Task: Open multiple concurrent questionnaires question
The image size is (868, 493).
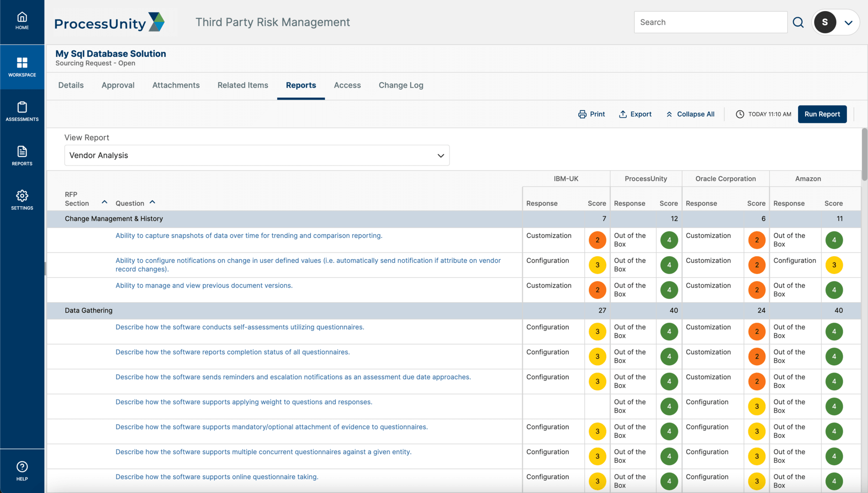Action: [x=263, y=452]
